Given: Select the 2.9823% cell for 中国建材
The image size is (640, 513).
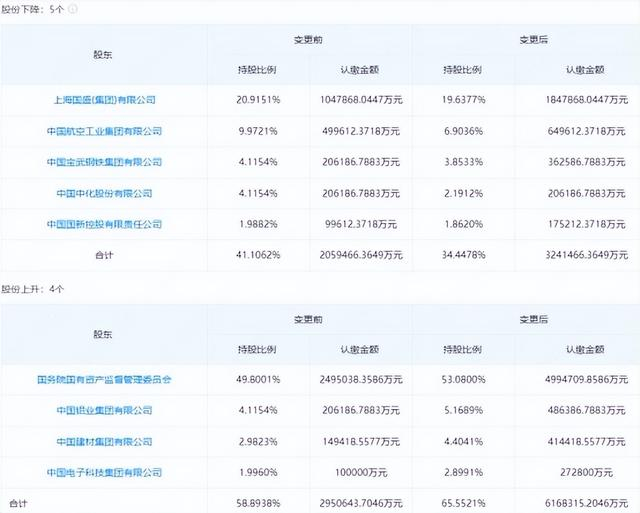Looking at the screenshot, I should tap(258, 442).
